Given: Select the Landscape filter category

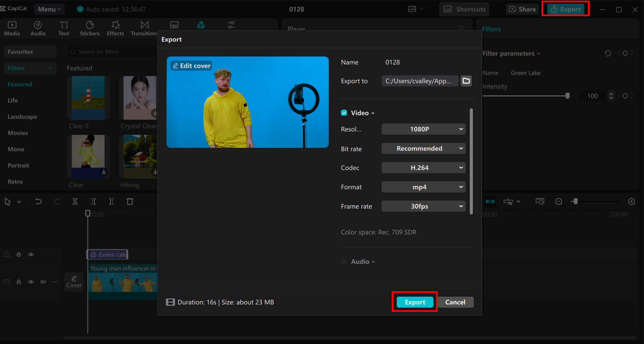Looking at the screenshot, I should click(x=22, y=117).
